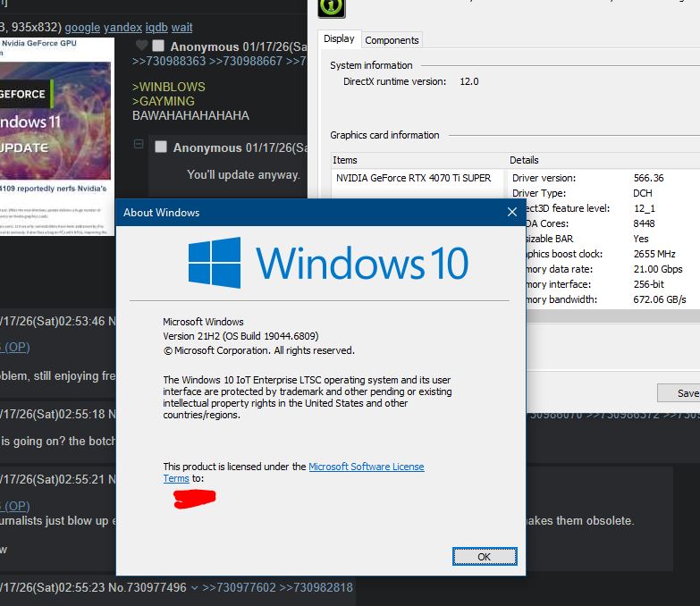Follow quote link >>730988667
This screenshot has width=700, height=606.
pyautogui.click(x=246, y=61)
